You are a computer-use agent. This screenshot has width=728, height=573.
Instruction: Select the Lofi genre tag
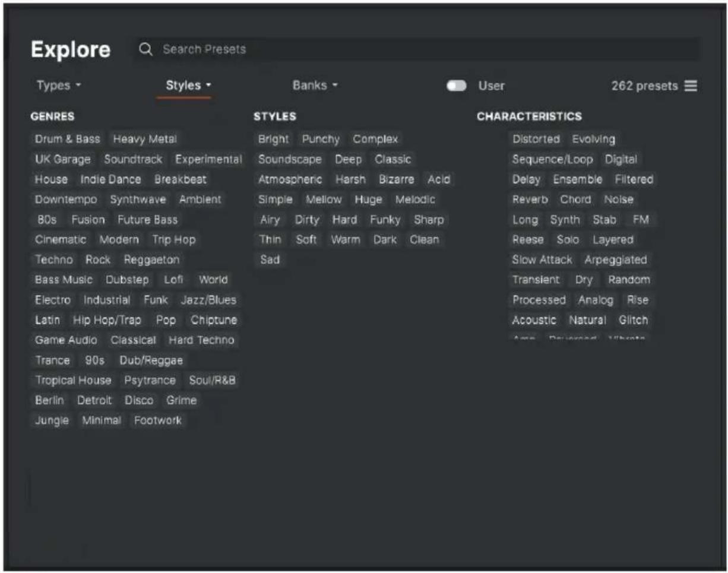[x=173, y=280]
